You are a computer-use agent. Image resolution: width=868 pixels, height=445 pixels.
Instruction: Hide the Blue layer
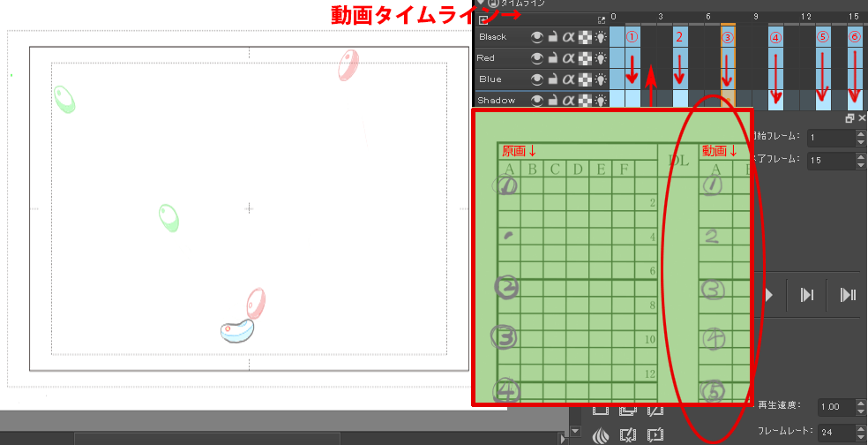pos(535,79)
